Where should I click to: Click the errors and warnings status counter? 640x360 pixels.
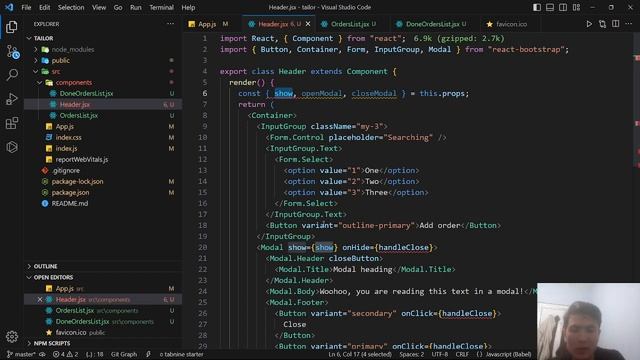point(65,354)
